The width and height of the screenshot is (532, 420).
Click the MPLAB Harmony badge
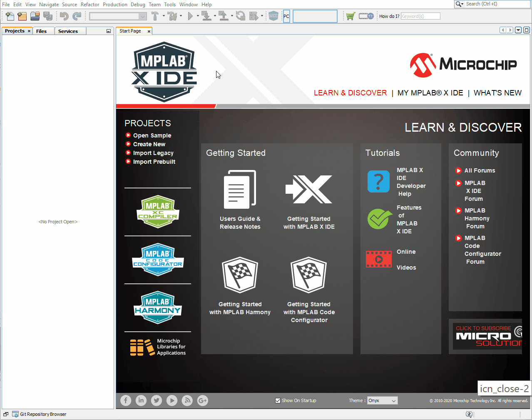(158, 307)
